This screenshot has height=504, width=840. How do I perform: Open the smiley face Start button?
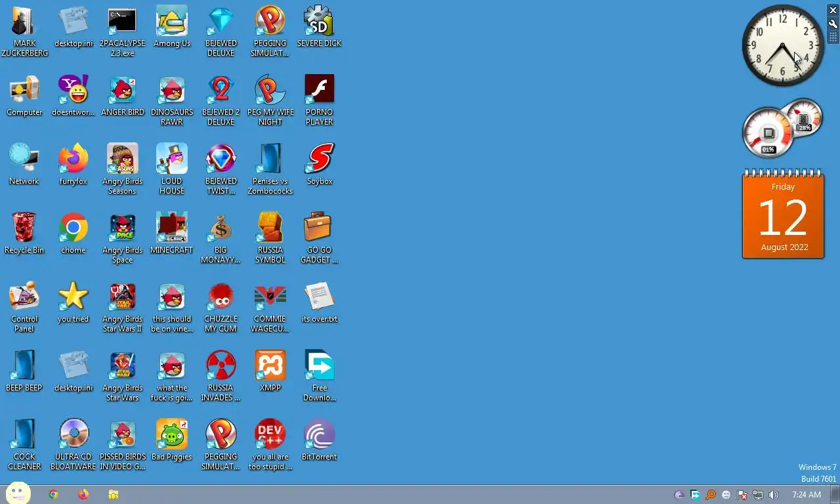(18, 493)
